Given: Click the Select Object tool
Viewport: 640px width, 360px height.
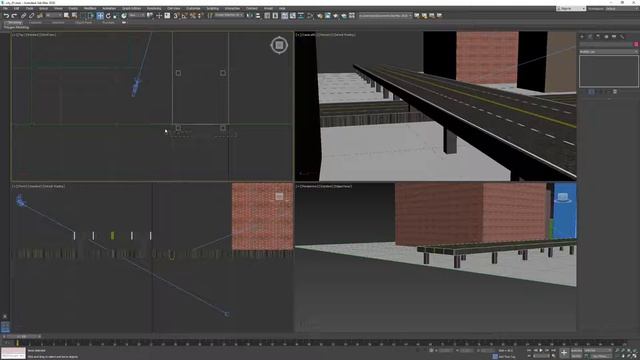Looking at the screenshot, I should click(66, 16).
